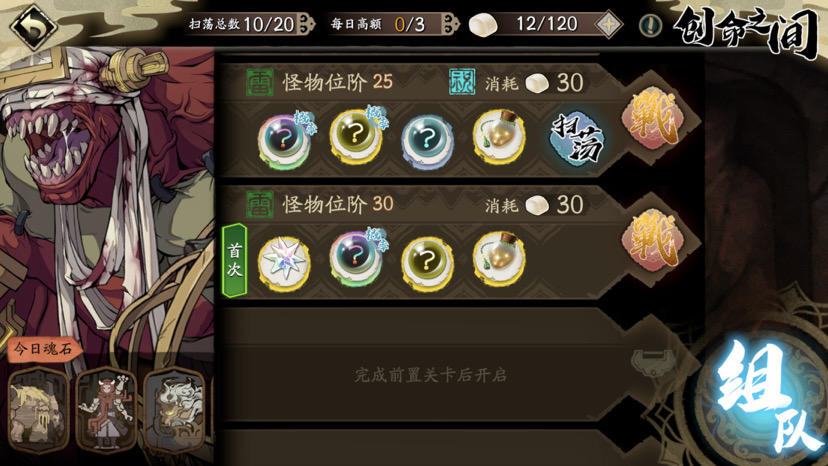Viewport: 828px width, 466px height.
Task: View the potion flask reward in rank 30
Action: (499, 258)
